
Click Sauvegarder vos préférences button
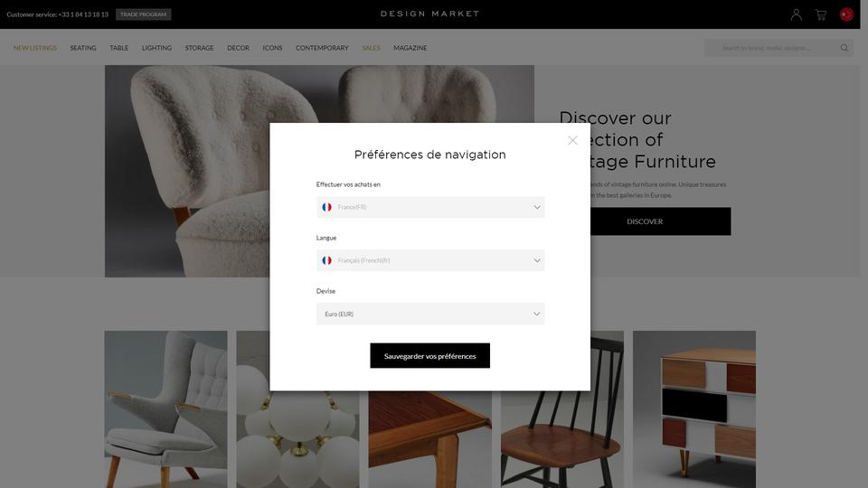[x=430, y=356]
